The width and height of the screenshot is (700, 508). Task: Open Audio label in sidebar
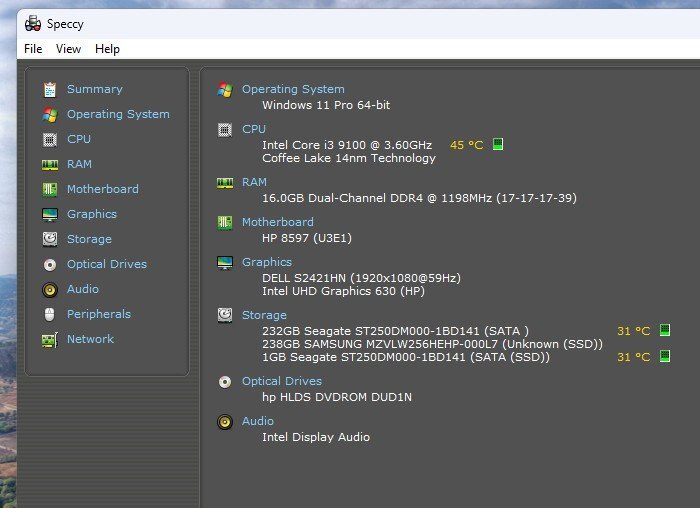click(83, 289)
